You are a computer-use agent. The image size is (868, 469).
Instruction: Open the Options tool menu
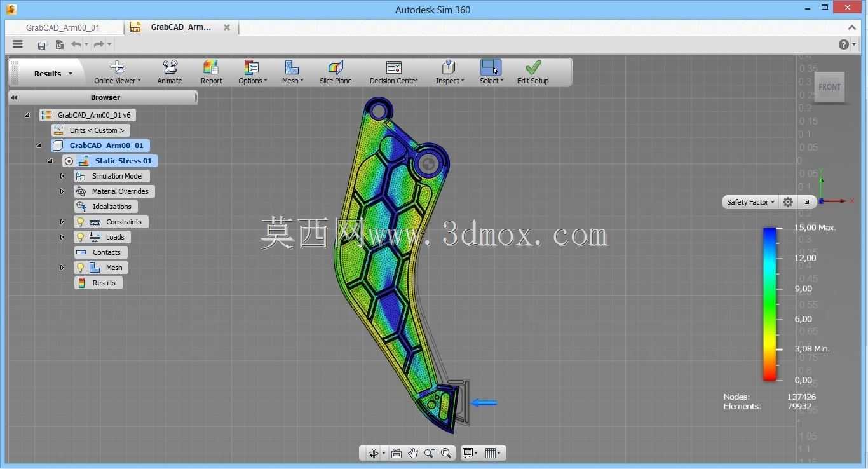[252, 72]
